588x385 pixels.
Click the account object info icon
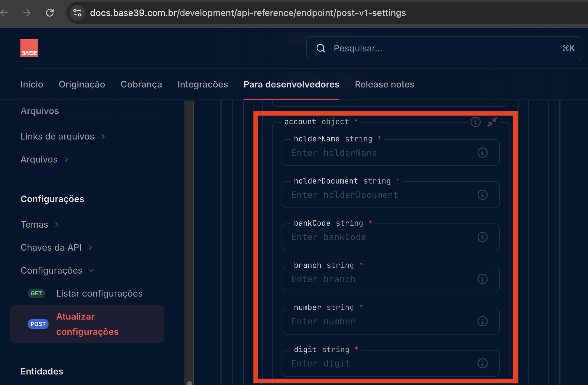[x=475, y=122]
